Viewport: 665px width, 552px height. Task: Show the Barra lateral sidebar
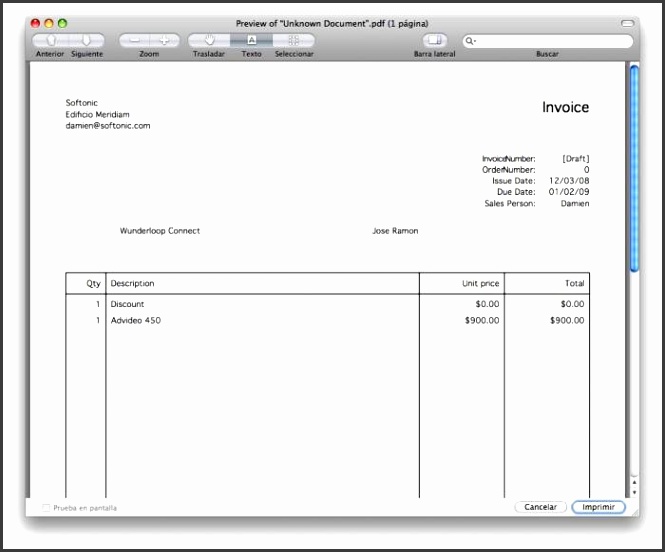434,41
